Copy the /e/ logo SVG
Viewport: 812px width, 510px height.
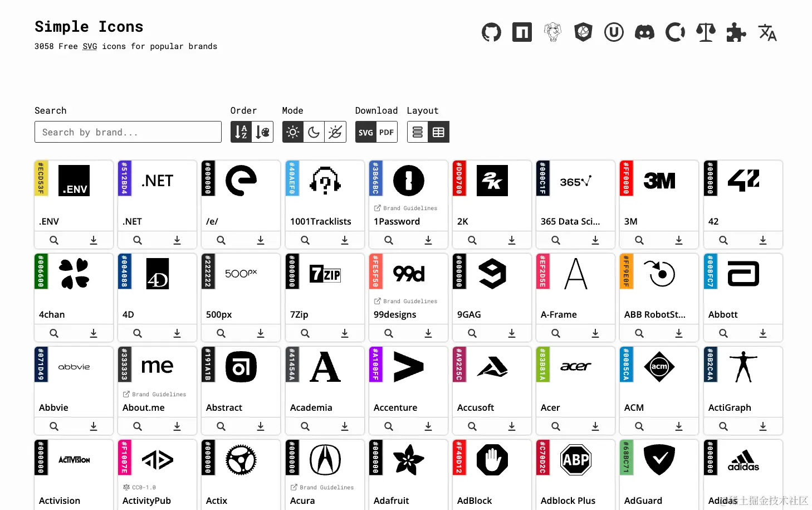click(241, 181)
